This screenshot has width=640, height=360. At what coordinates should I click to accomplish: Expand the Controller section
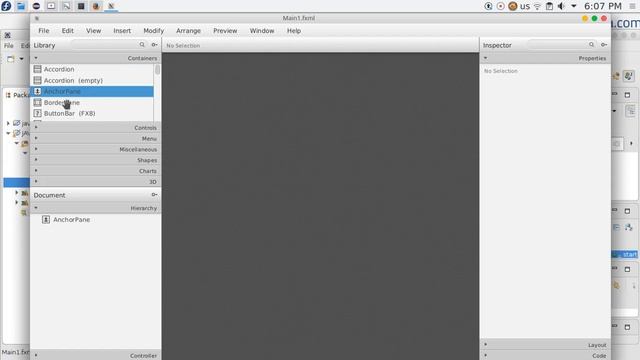point(96,356)
